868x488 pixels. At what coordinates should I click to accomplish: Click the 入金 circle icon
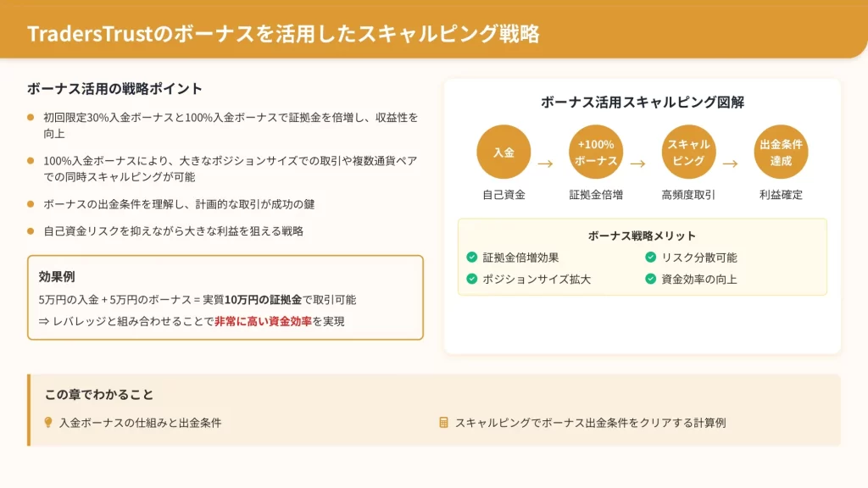[504, 152]
